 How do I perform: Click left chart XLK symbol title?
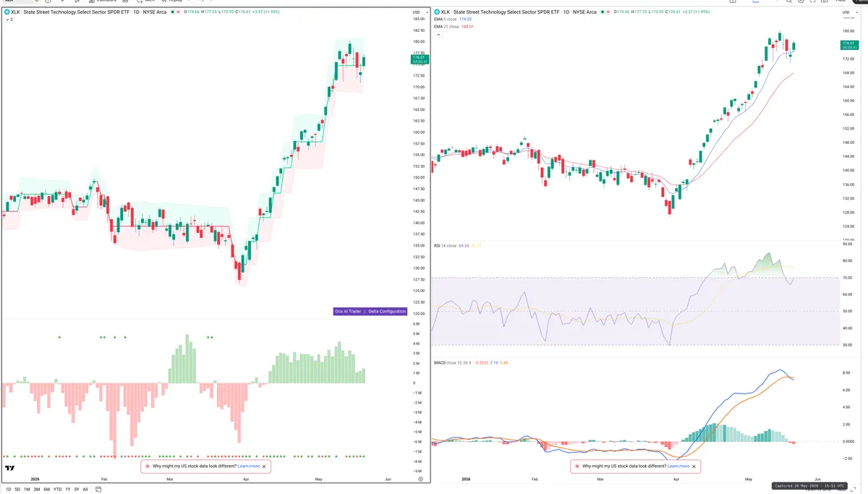89,12
